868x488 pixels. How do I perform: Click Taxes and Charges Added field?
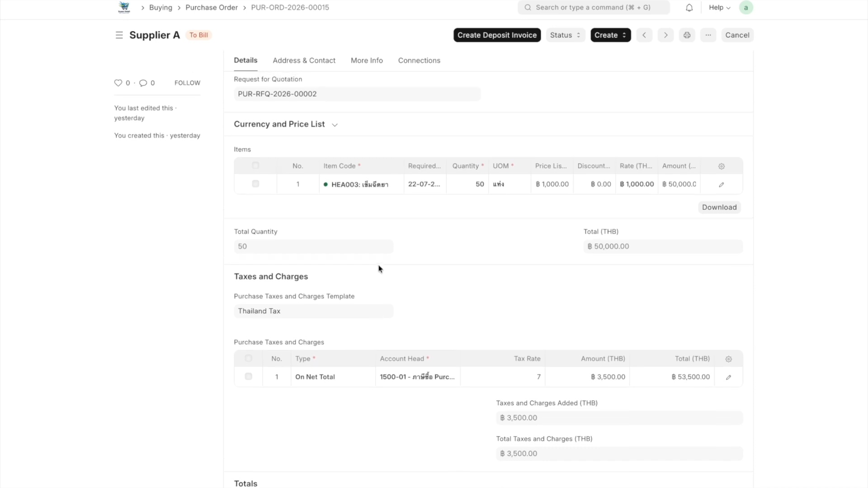point(619,418)
